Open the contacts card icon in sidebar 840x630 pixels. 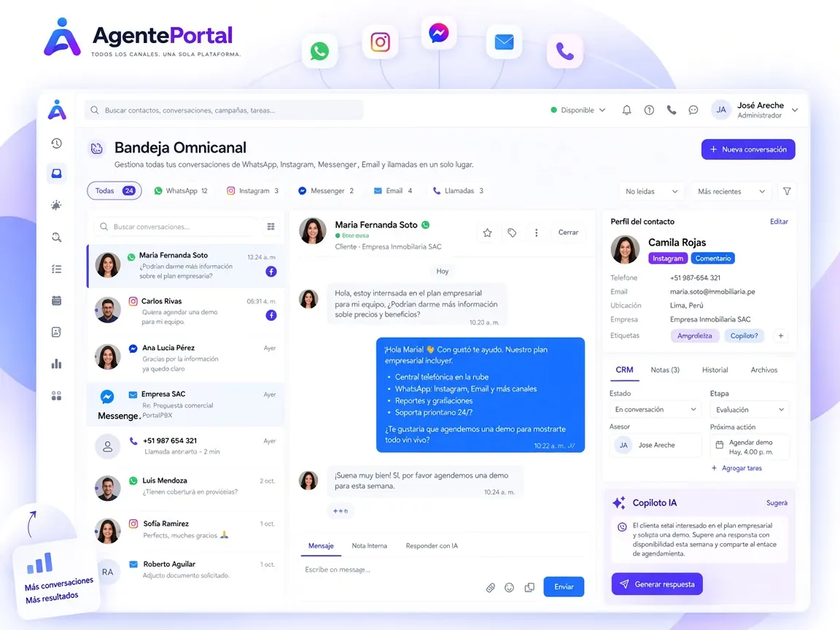pos(56,332)
